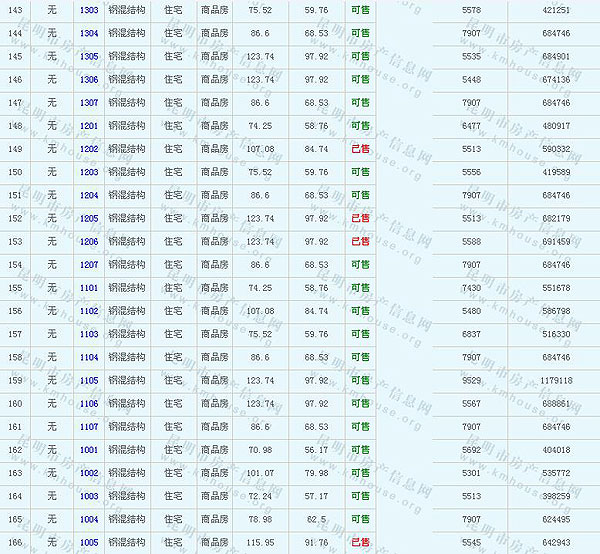This screenshot has width=600, height=554.
Task: Click the 可售 status in row 143
Action: [x=360, y=10]
